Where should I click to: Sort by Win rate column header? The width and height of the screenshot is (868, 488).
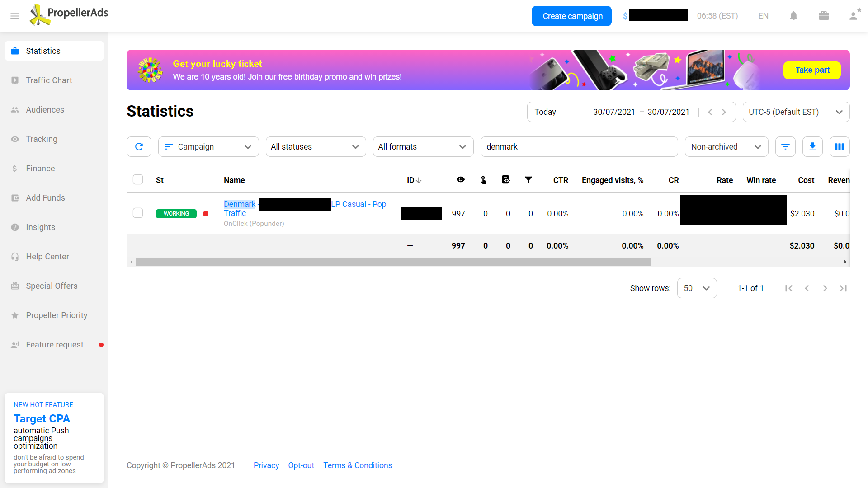coord(761,180)
